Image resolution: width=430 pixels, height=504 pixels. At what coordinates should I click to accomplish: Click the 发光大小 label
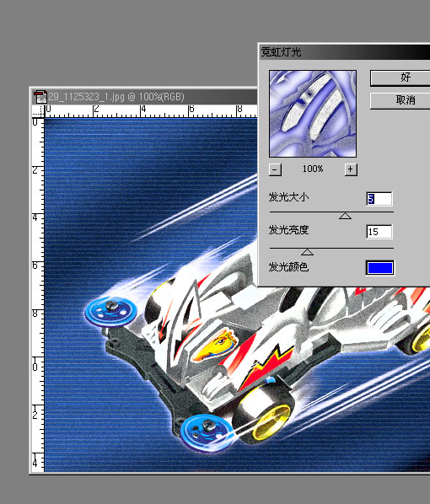click(x=289, y=196)
